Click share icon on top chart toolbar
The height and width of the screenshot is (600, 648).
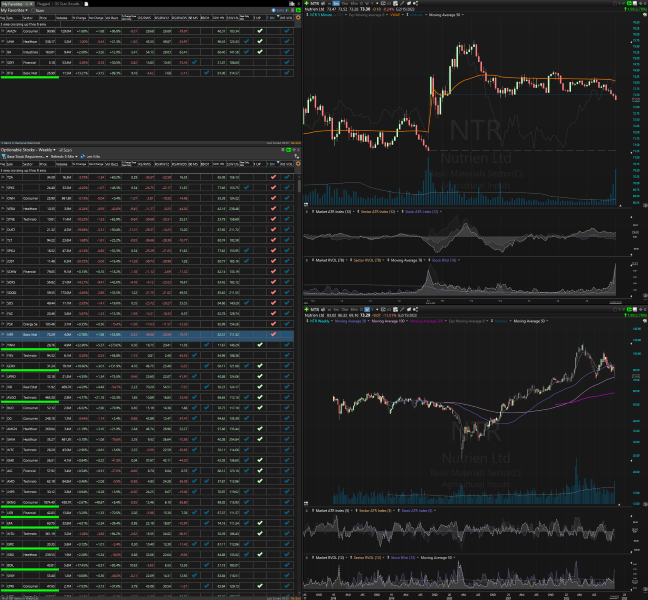click(416, 3)
